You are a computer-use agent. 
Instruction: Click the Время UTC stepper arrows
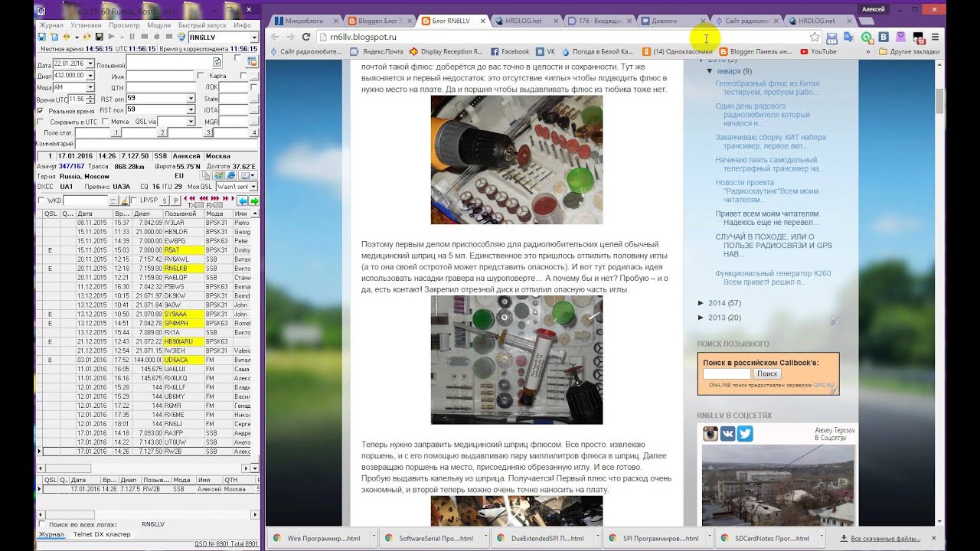point(90,99)
